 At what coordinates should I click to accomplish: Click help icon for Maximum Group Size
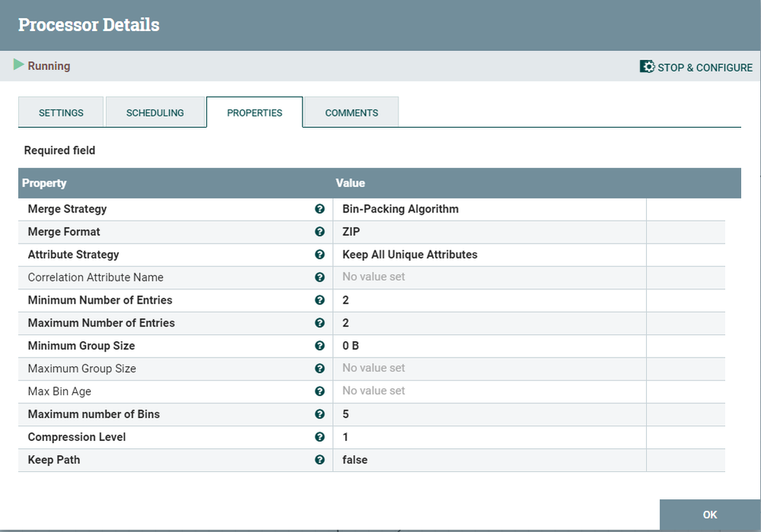coord(319,368)
